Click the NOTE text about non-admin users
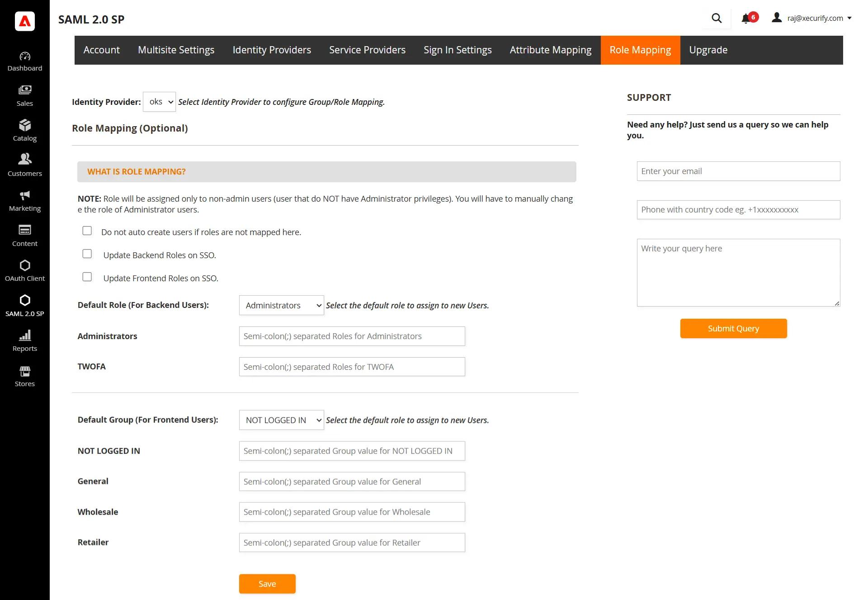This screenshot has height=600, width=868. [325, 204]
